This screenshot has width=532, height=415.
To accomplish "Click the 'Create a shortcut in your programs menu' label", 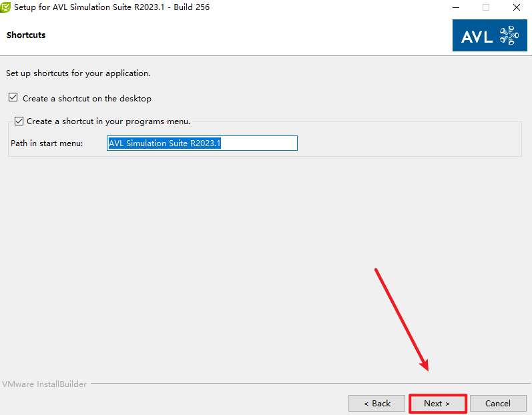I will [x=108, y=121].
